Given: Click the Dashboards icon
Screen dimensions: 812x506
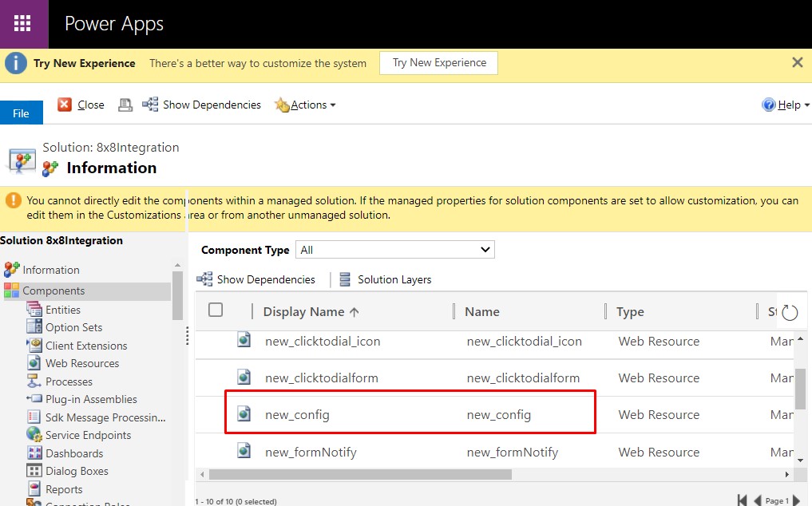Looking at the screenshot, I should coord(34,453).
